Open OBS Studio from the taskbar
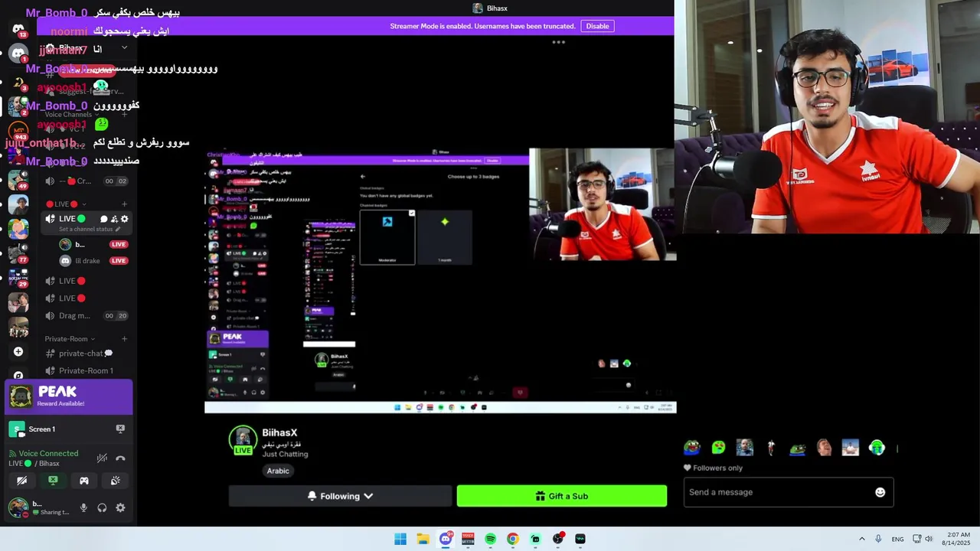Screen dimensions: 980x551 [x=558, y=539]
